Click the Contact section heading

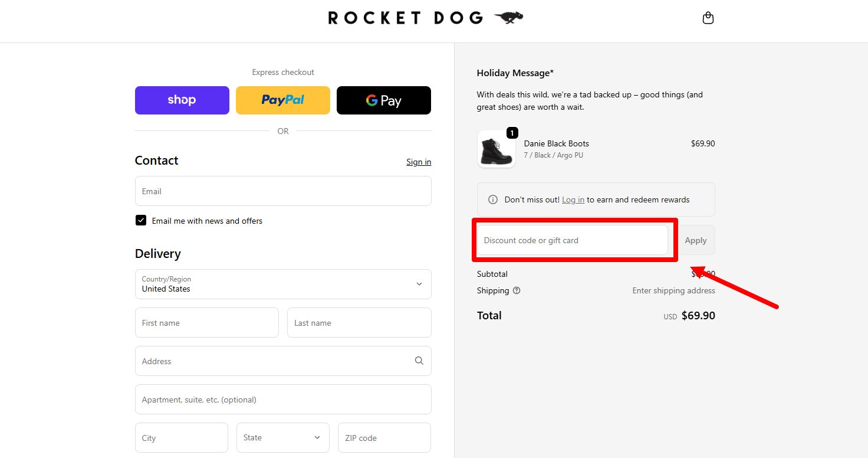(157, 161)
